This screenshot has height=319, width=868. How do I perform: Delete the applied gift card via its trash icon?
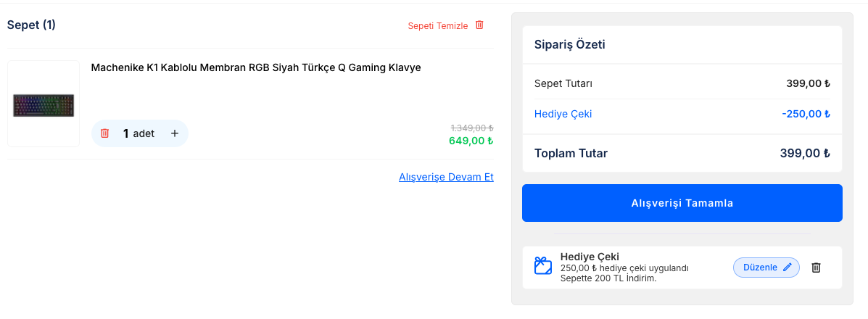(x=816, y=268)
